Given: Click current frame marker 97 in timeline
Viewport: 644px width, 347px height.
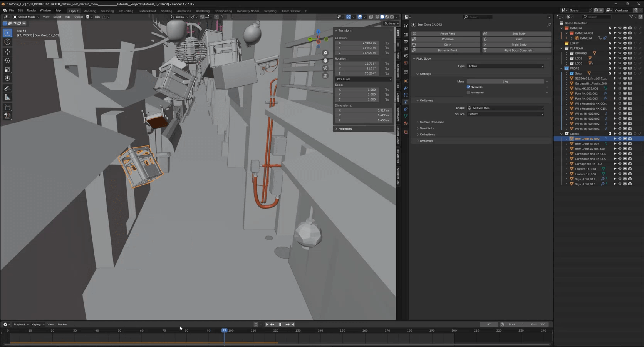Looking at the screenshot, I should tap(225, 330).
